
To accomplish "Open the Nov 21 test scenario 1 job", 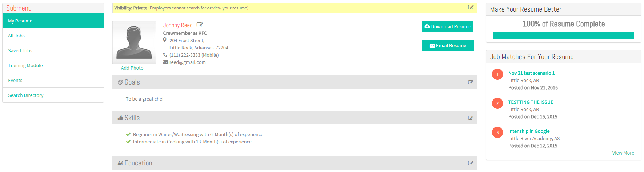I will [x=531, y=73].
